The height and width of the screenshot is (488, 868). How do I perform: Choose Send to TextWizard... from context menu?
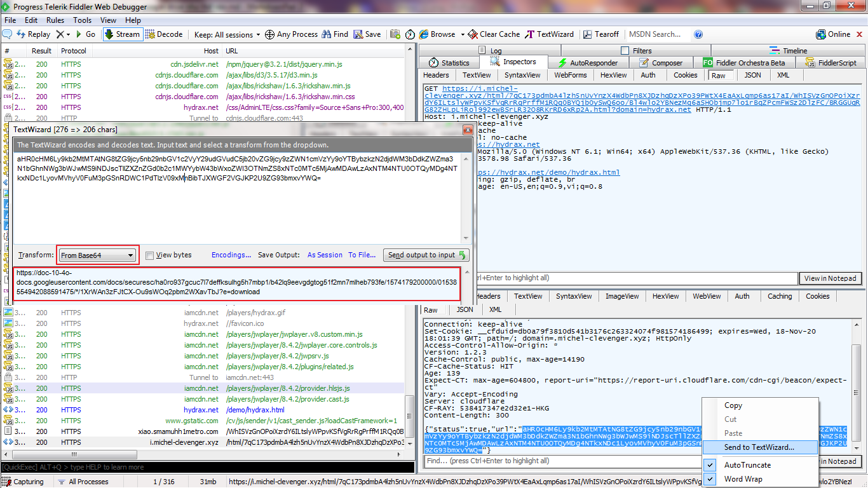click(759, 447)
